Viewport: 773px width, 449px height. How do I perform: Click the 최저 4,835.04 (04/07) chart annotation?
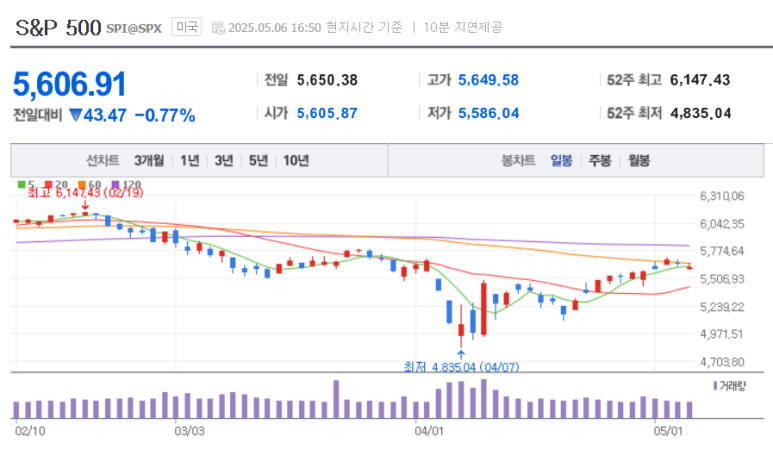461,367
